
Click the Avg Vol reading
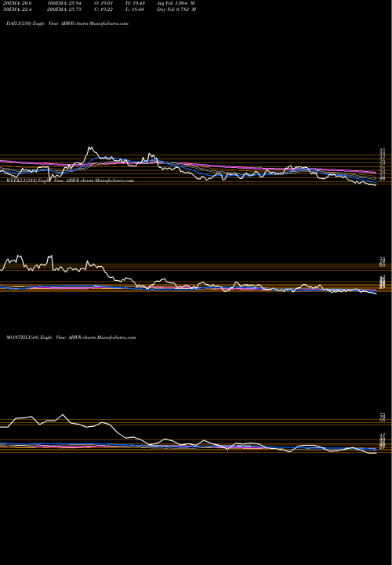176,3
